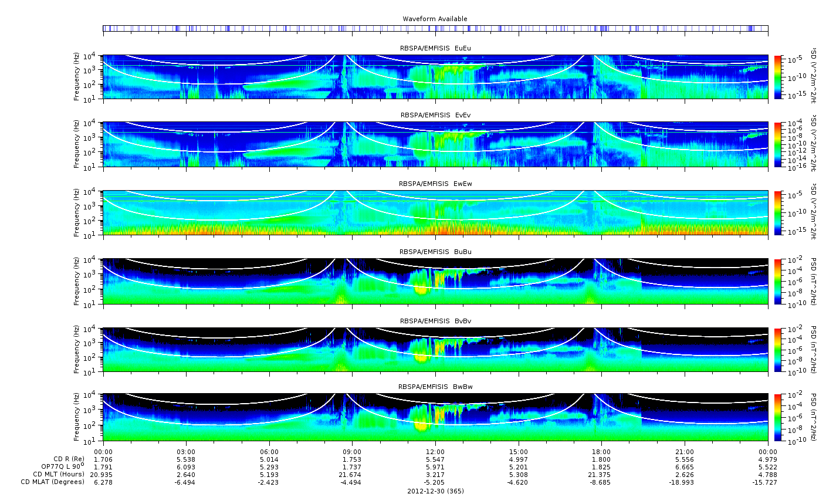Select the 06:00 time axis label

click(269, 452)
